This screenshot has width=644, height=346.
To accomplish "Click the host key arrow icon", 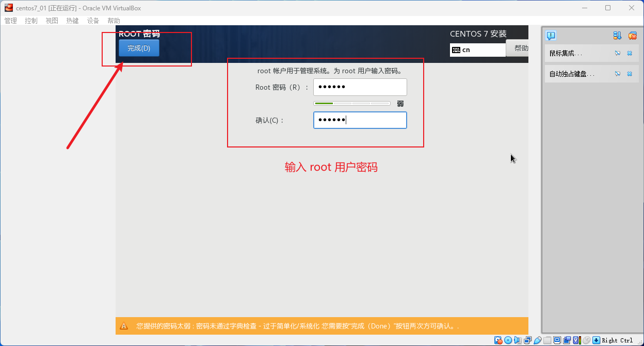I will tap(596, 340).
